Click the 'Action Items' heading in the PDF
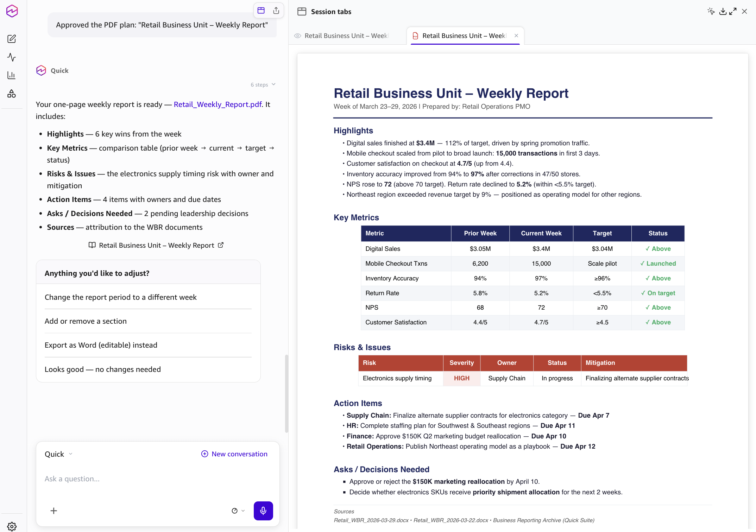 [x=358, y=403]
